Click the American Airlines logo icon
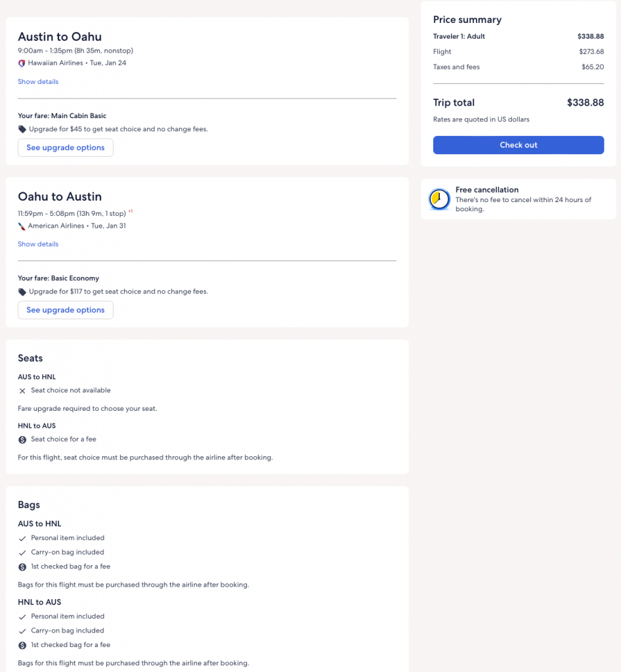621x672 pixels. coord(22,226)
